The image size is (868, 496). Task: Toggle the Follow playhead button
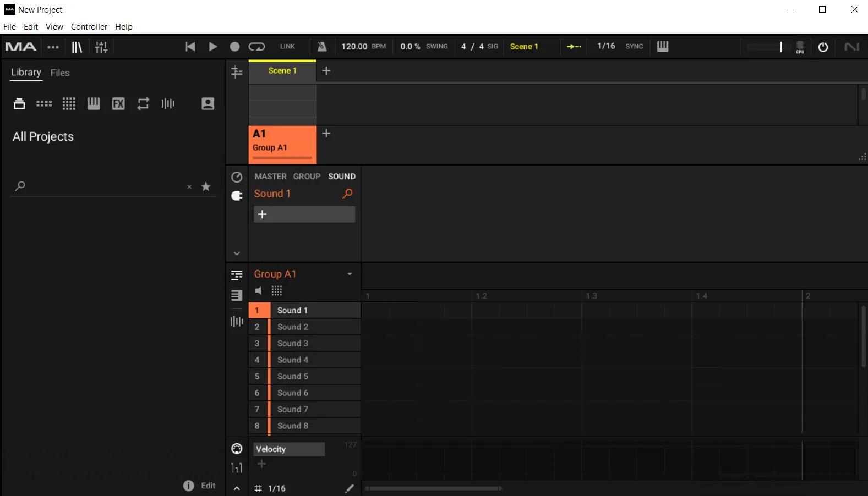coord(574,47)
